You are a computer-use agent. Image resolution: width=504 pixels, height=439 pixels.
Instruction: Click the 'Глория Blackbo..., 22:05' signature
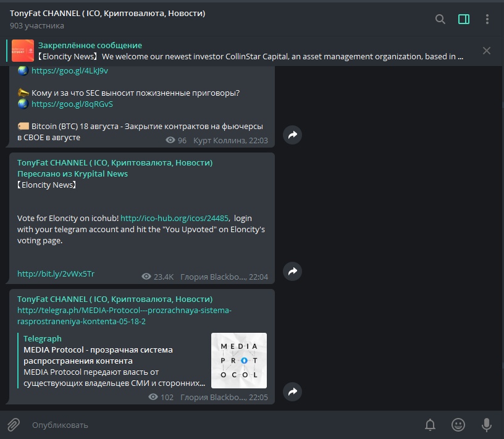click(224, 397)
